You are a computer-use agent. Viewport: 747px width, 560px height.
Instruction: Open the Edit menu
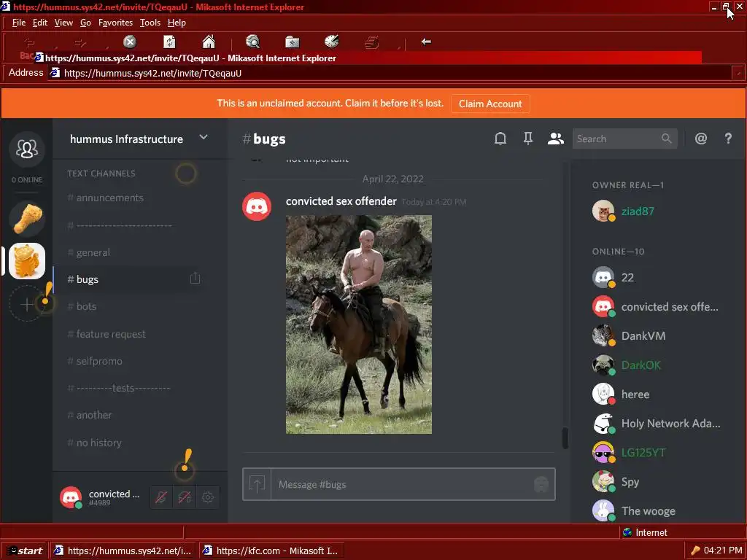pyautogui.click(x=40, y=23)
